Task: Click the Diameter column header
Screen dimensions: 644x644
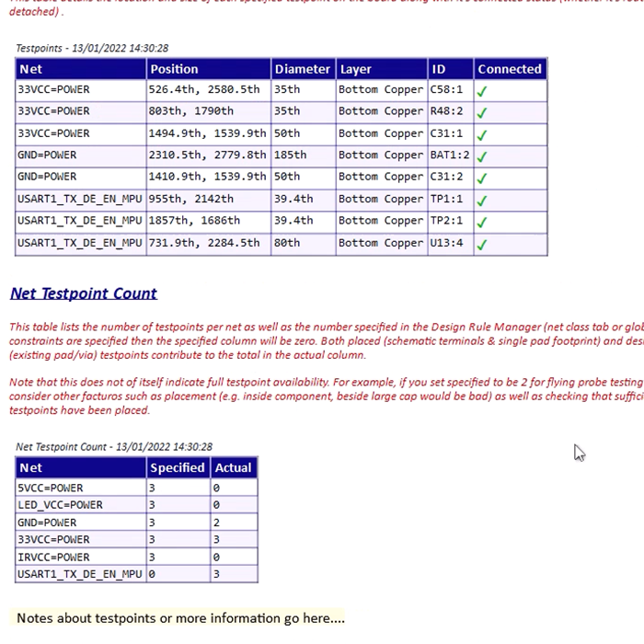Action: coord(302,69)
